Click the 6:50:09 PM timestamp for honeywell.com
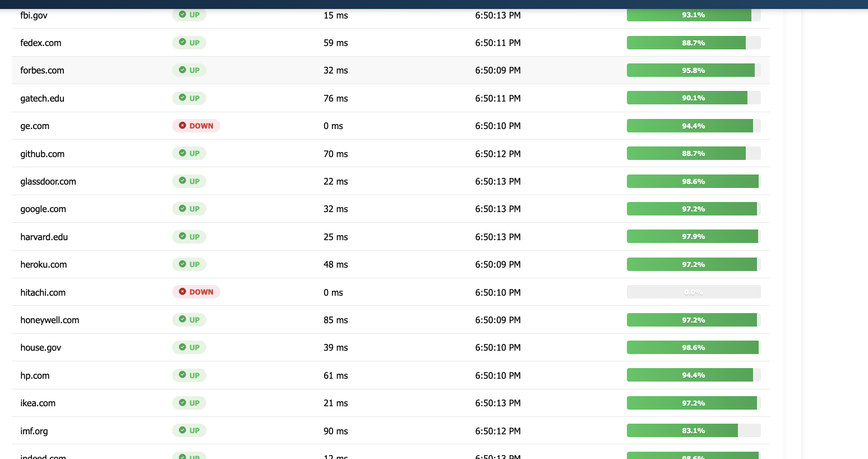868x459 pixels. tap(498, 320)
